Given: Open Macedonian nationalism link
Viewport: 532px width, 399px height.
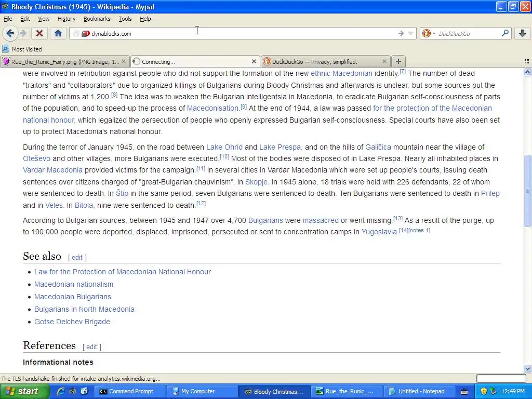Looking at the screenshot, I should coord(74,284).
